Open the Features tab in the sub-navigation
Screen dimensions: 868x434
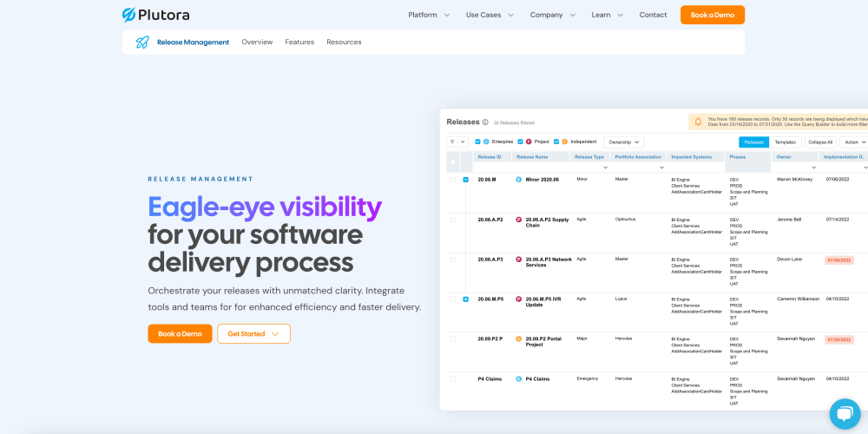(x=299, y=42)
